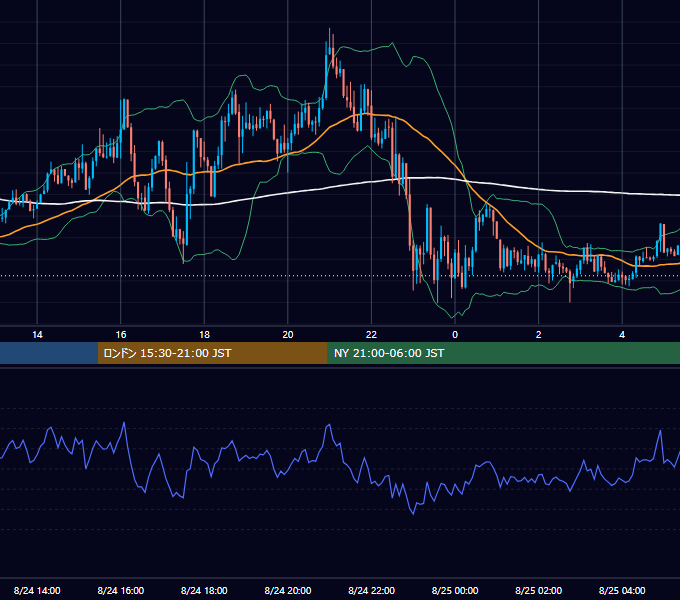Click the 8/24 20:00 date label
This screenshot has height=600, width=680.
[288, 590]
